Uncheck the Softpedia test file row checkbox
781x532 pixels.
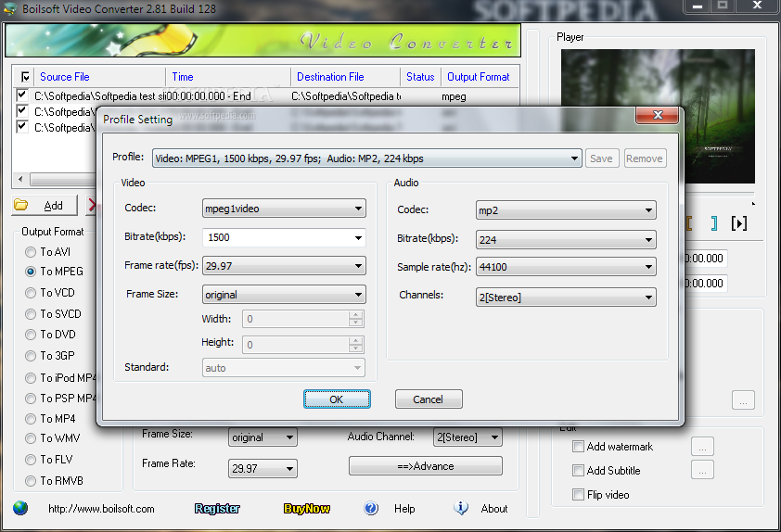pos(22,95)
